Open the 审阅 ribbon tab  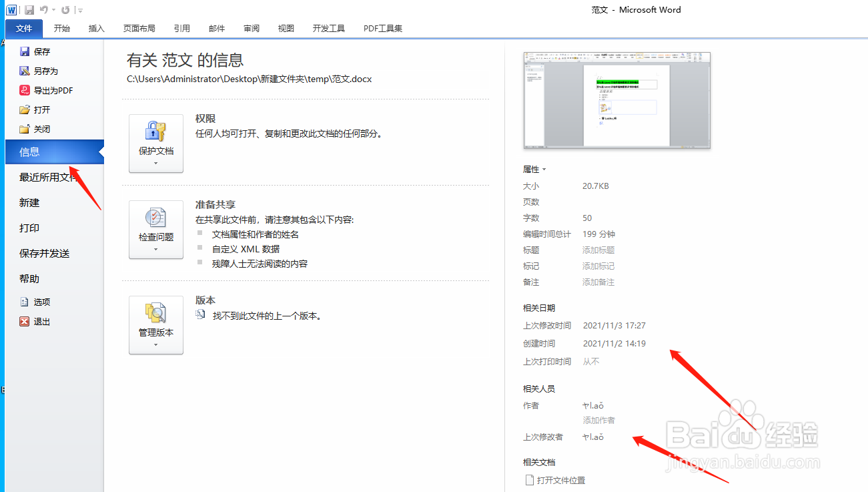[252, 29]
